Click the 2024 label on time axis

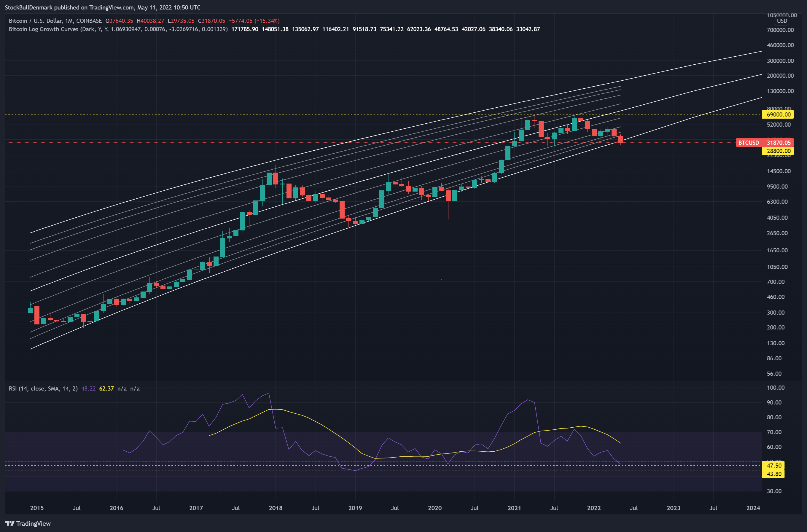click(753, 508)
